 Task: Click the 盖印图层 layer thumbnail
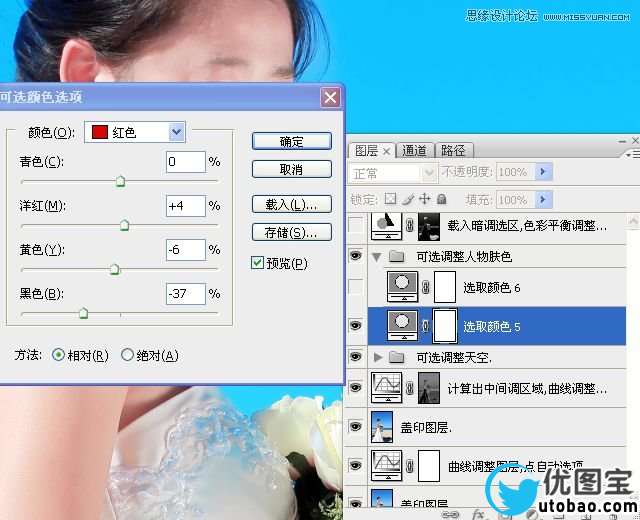pos(382,427)
